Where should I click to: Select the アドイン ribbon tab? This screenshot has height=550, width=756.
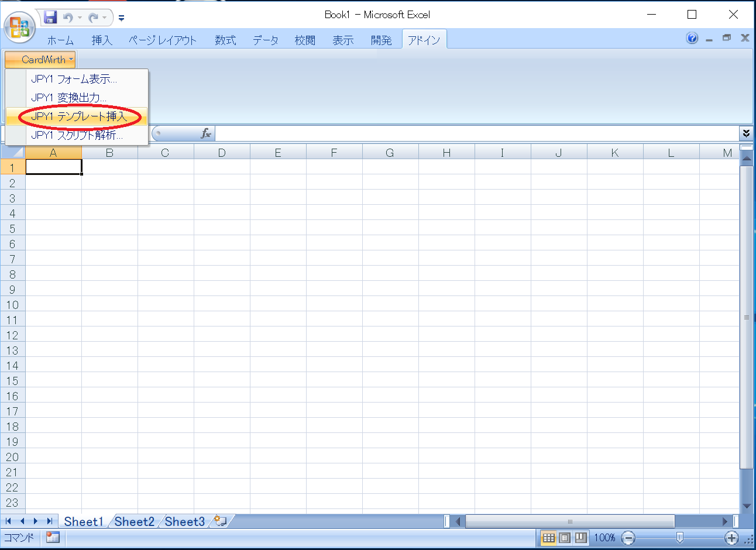pyautogui.click(x=424, y=40)
